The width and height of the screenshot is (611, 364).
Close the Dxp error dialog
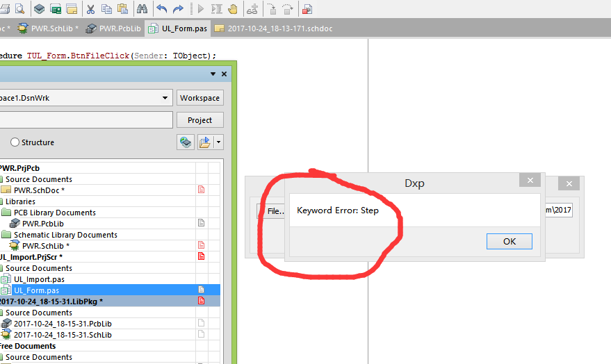530,180
